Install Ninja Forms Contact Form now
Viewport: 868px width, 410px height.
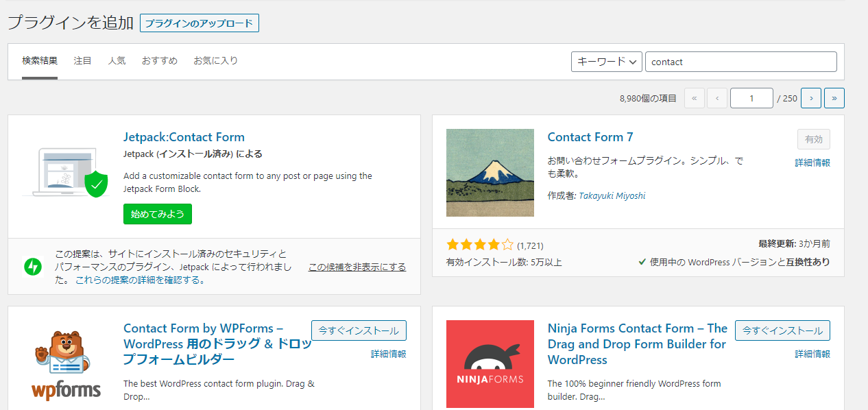(x=782, y=330)
